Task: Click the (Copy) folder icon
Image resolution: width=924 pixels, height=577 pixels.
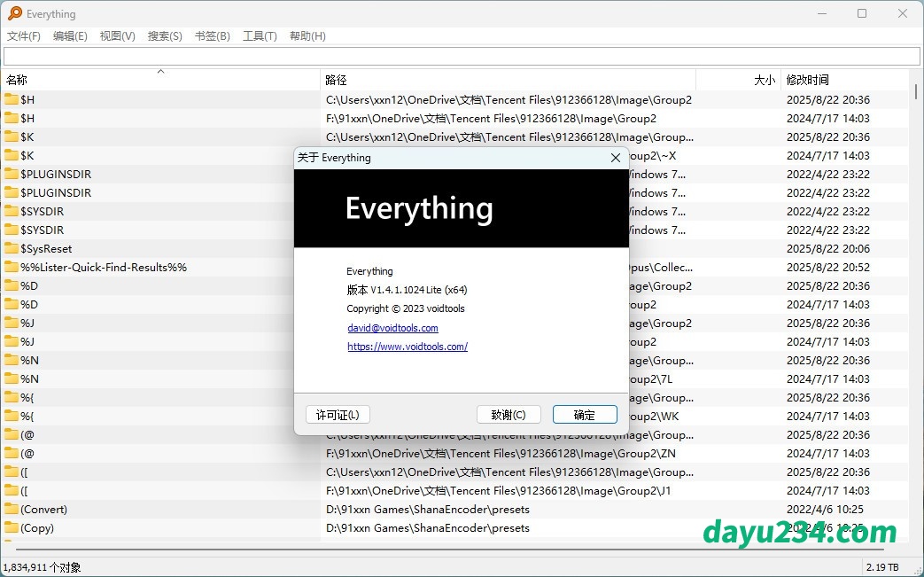Action: pyautogui.click(x=12, y=527)
